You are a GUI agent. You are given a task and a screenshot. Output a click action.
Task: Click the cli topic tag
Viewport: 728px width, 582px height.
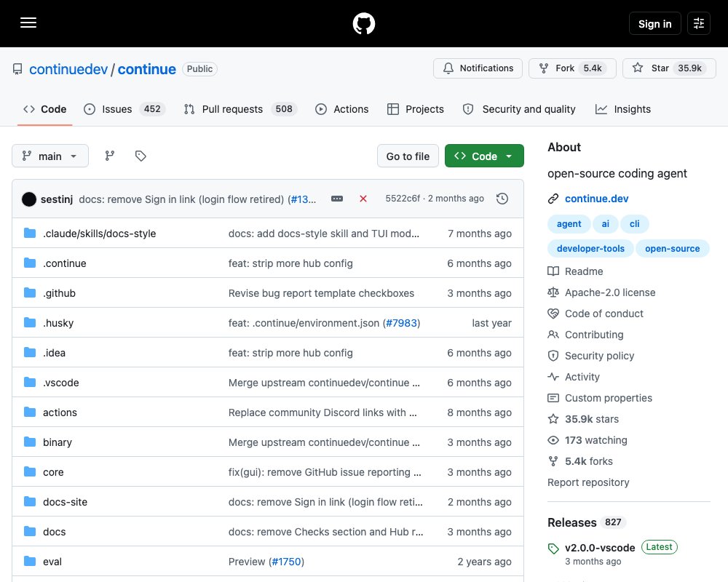click(634, 223)
